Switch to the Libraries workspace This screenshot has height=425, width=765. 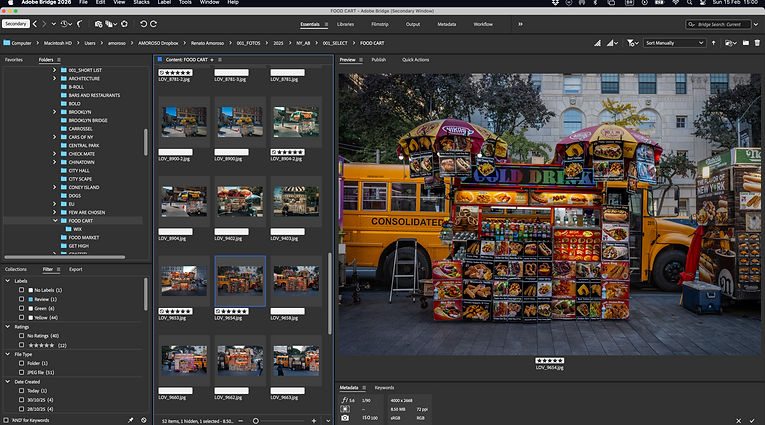(345, 24)
